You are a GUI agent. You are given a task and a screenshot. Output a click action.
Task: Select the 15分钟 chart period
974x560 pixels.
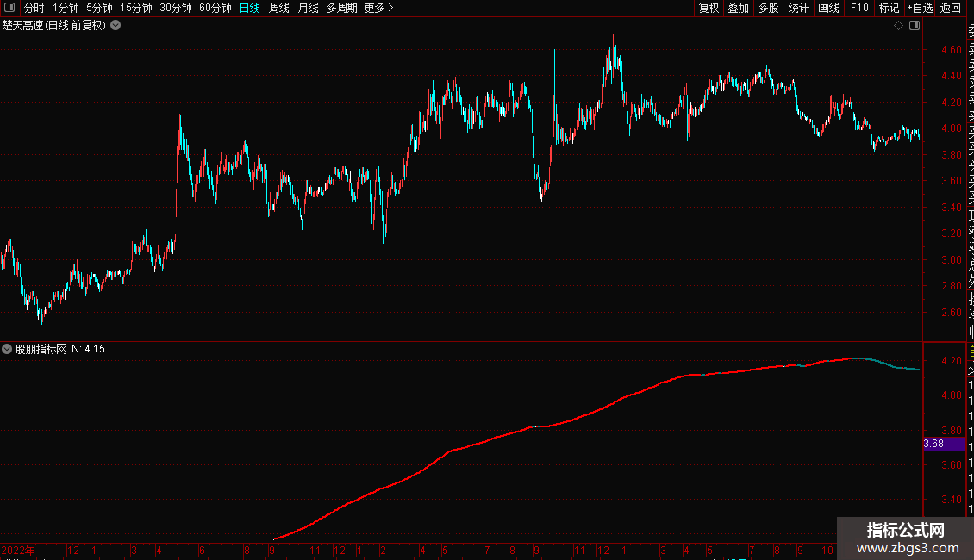(x=136, y=8)
